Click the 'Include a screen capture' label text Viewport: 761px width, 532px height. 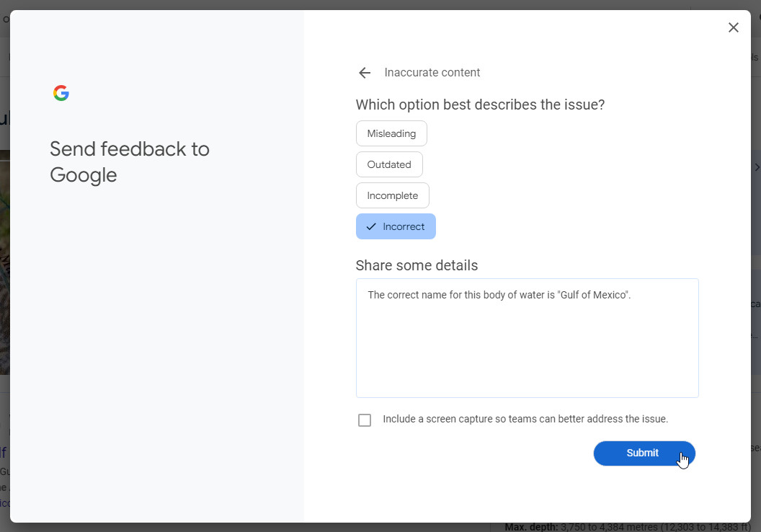tap(525, 419)
